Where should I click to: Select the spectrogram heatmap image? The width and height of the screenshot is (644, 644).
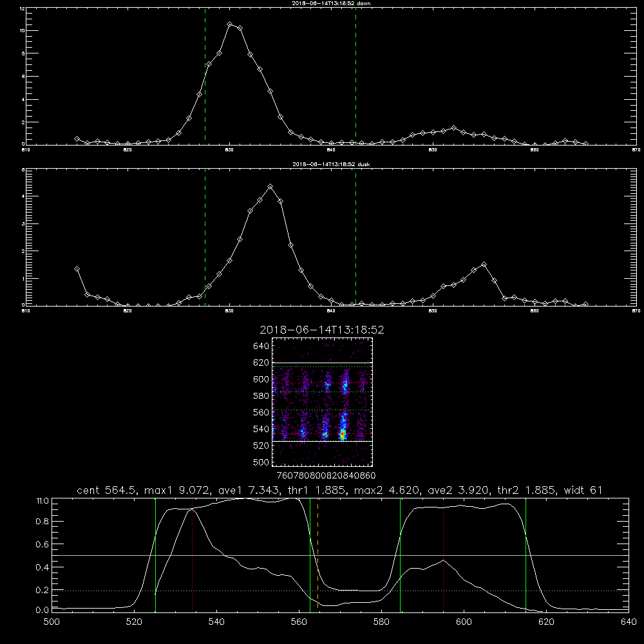[x=322, y=402]
